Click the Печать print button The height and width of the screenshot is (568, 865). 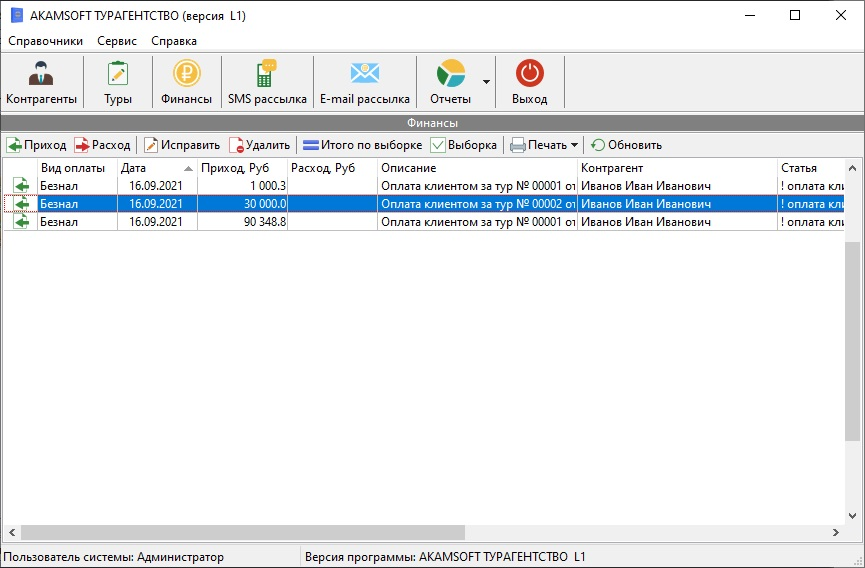pos(538,145)
